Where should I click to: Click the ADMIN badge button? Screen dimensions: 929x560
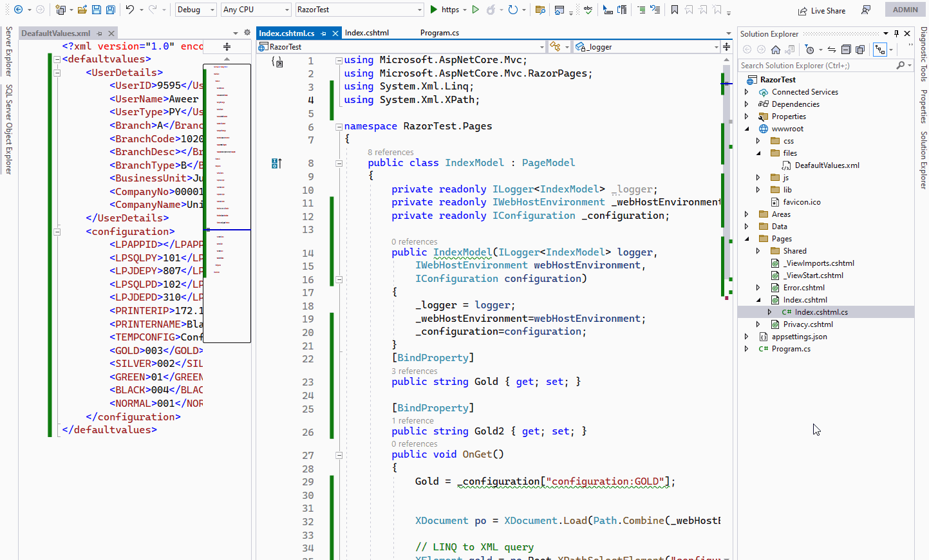click(x=905, y=10)
